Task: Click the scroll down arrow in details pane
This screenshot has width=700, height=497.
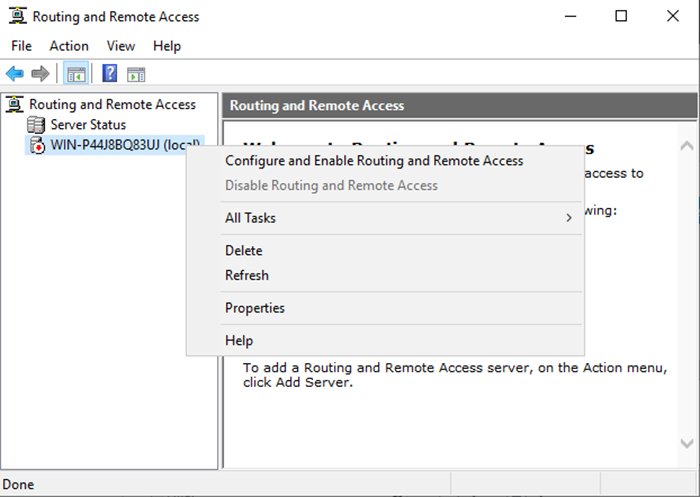Action: coord(687,443)
